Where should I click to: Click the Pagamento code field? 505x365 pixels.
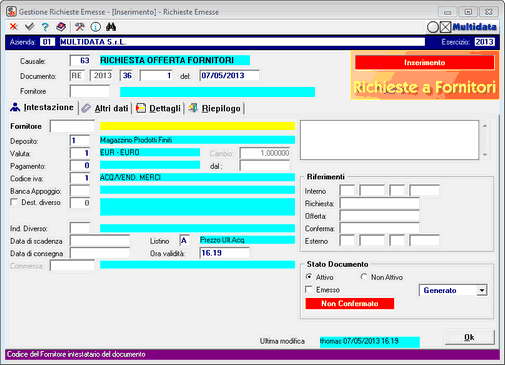point(80,165)
